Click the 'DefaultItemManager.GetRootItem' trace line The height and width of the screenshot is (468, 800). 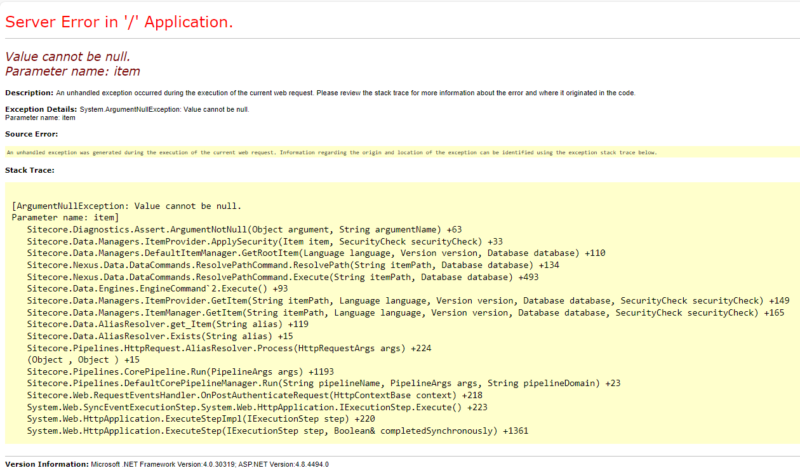[316, 253]
